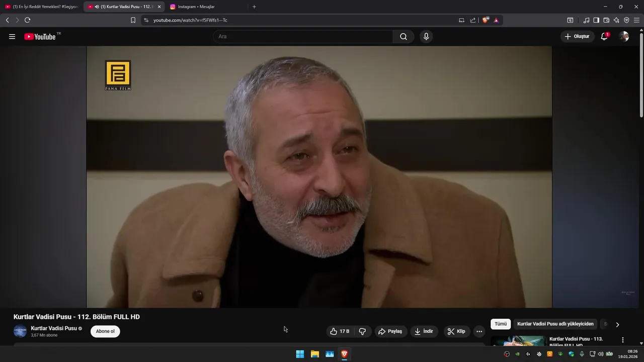Viewport: 644px width, 362px height.
Task: Open the Photos app taskbar icon
Action: [x=330, y=354]
